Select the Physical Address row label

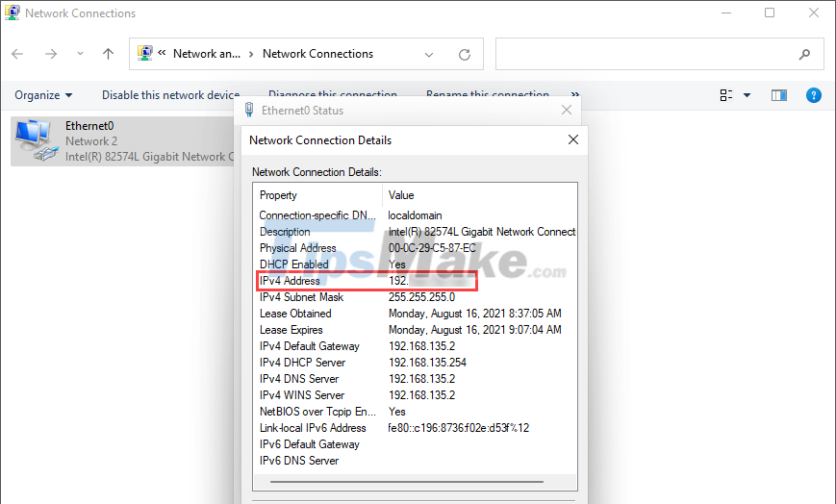[x=298, y=248]
